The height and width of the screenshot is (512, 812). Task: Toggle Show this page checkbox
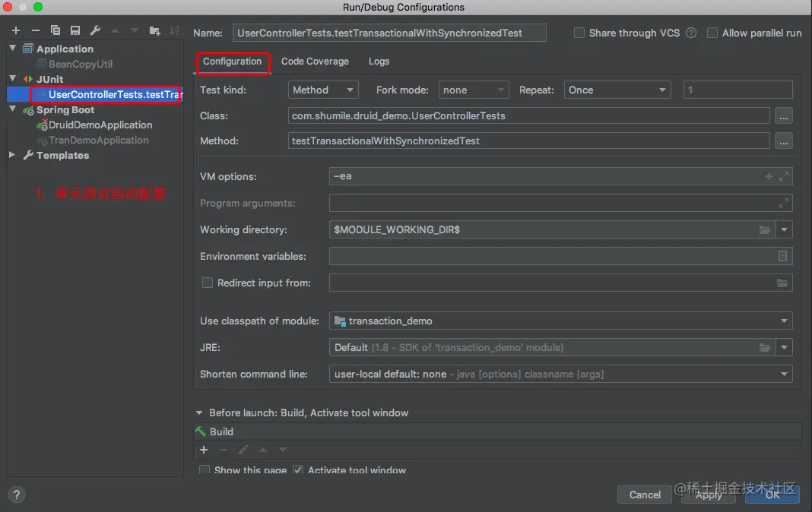click(x=205, y=469)
